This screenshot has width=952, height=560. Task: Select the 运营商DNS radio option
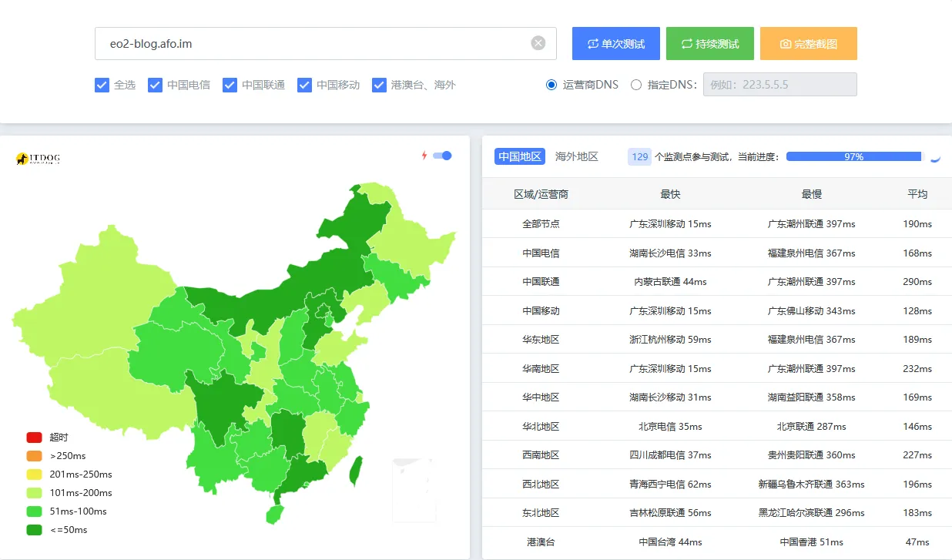551,85
